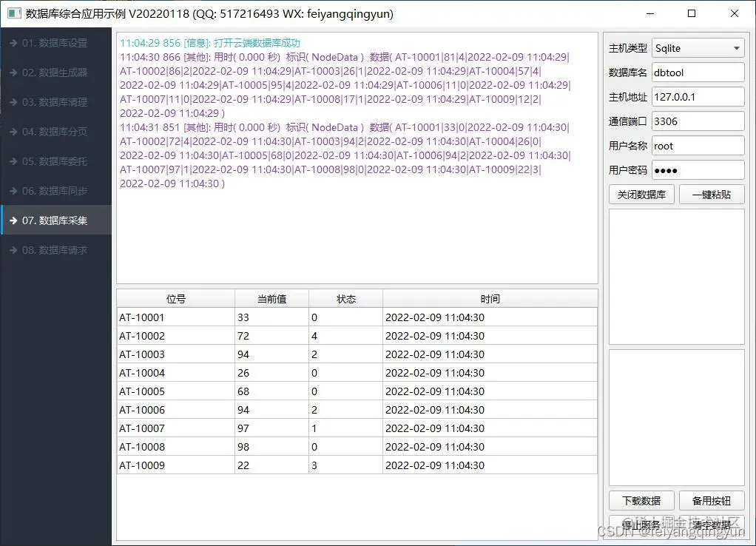Click the 状态 value 1 in the AT-10007 row
The width and height of the screenshot is (756, 546).
click(x=345, y=428)
